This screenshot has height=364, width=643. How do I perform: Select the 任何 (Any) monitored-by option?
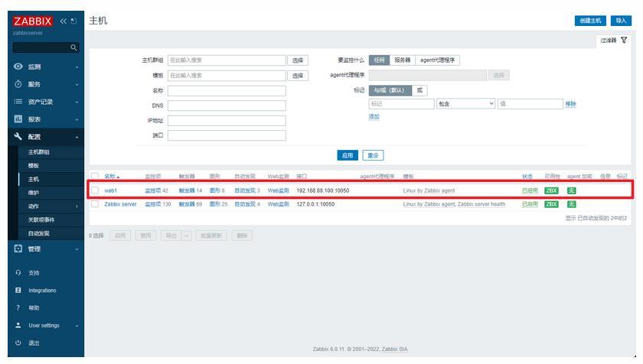click(x=379, y=60)
